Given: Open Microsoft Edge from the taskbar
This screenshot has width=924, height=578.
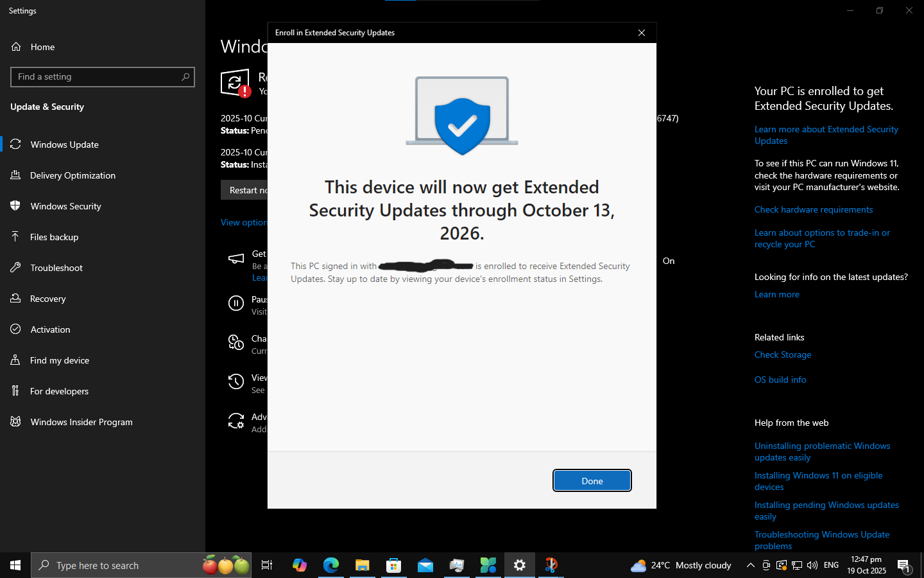Looking at the screenshot, I should 330,565.
